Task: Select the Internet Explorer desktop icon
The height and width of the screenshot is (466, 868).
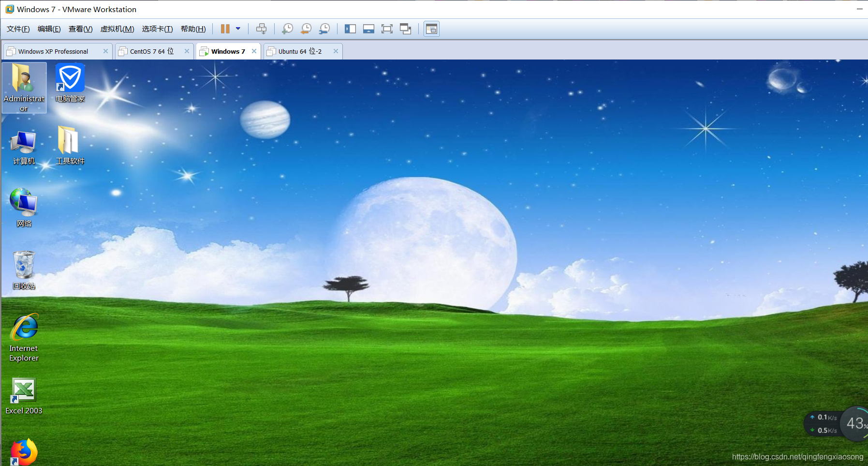Action: (x=24, y=338)
